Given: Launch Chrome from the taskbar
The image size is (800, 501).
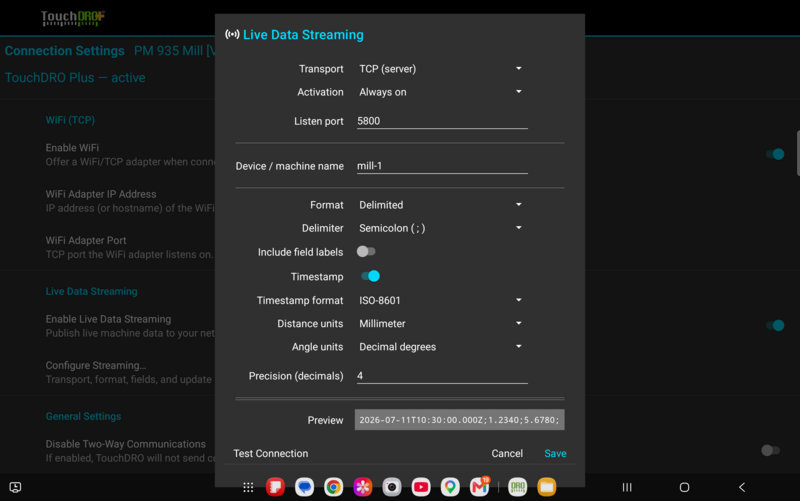Looking at the screenshot, I should [334, 487].
